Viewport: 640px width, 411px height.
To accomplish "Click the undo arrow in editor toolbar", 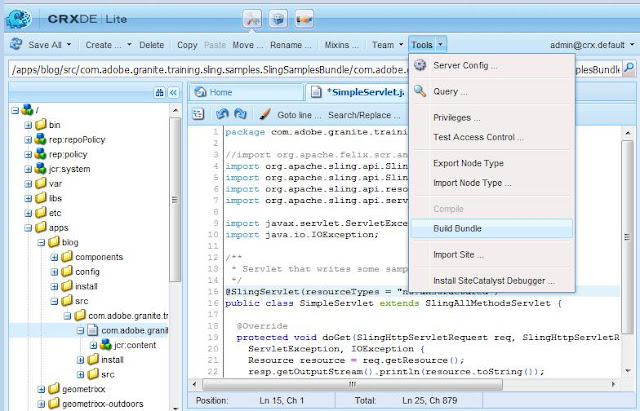I will [x=222, y=114].
